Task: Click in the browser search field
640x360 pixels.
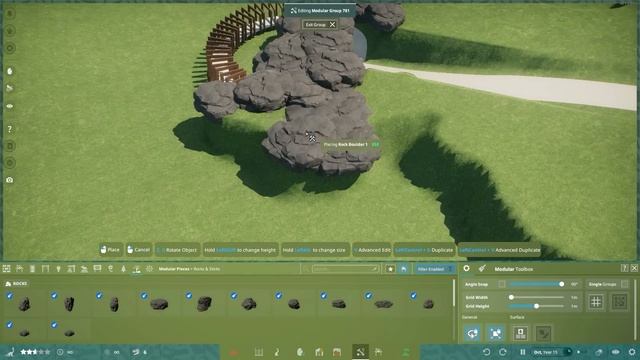Action: pyautogui.click(x=345, y=269)
